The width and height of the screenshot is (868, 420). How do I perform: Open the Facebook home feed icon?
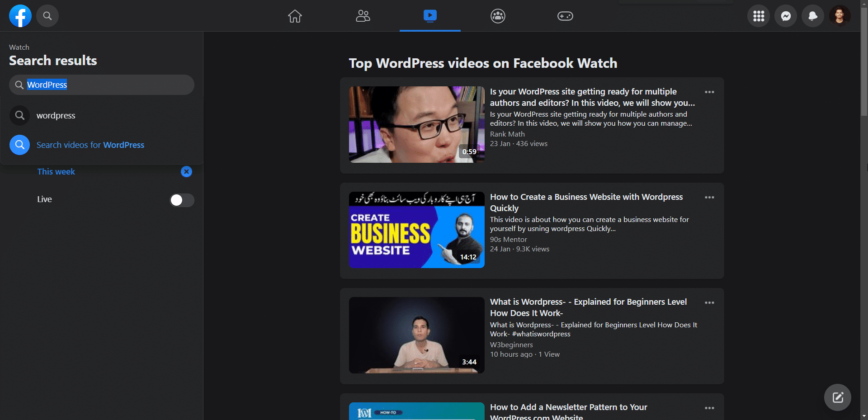tap(294, 16)
